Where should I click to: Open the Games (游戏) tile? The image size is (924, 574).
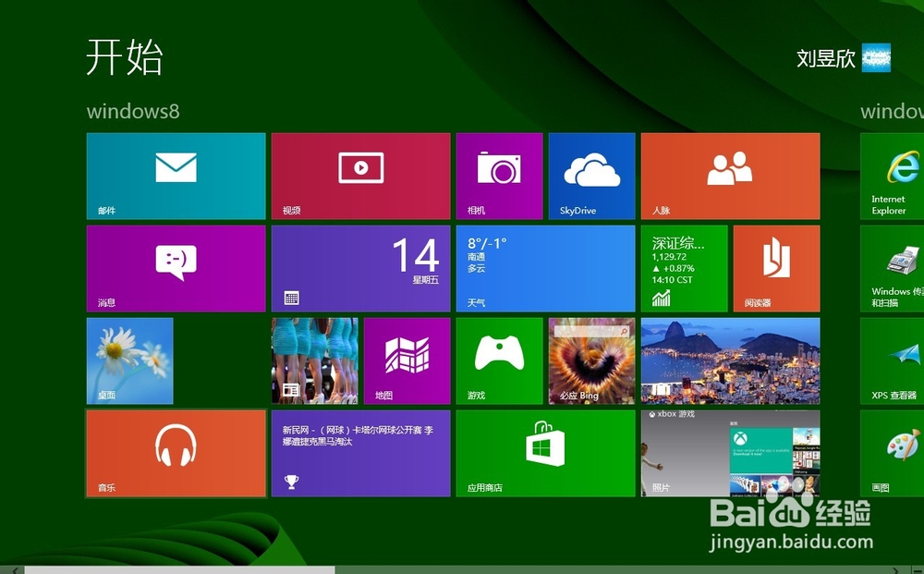click(499, 361)
